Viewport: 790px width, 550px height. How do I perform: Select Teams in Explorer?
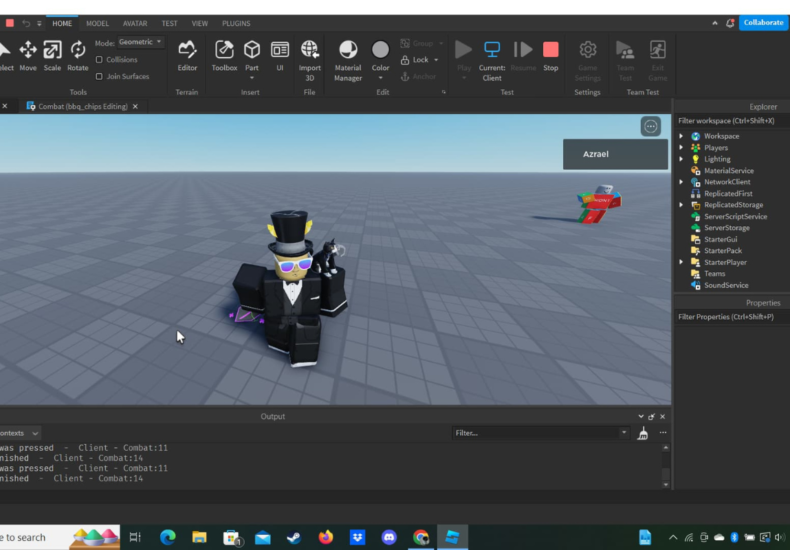click(714, 273)
